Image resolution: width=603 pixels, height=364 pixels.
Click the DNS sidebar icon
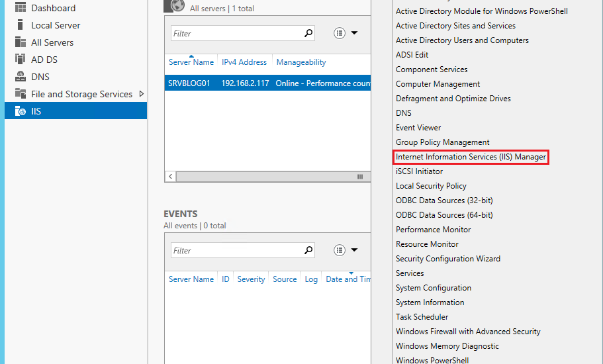pyautogui.click(x=21, y=77)
